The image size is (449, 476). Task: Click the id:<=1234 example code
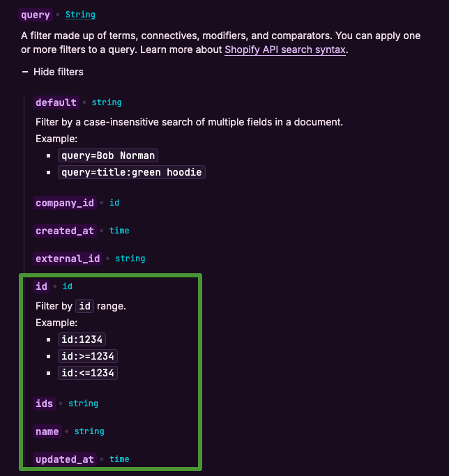[87, 373]
